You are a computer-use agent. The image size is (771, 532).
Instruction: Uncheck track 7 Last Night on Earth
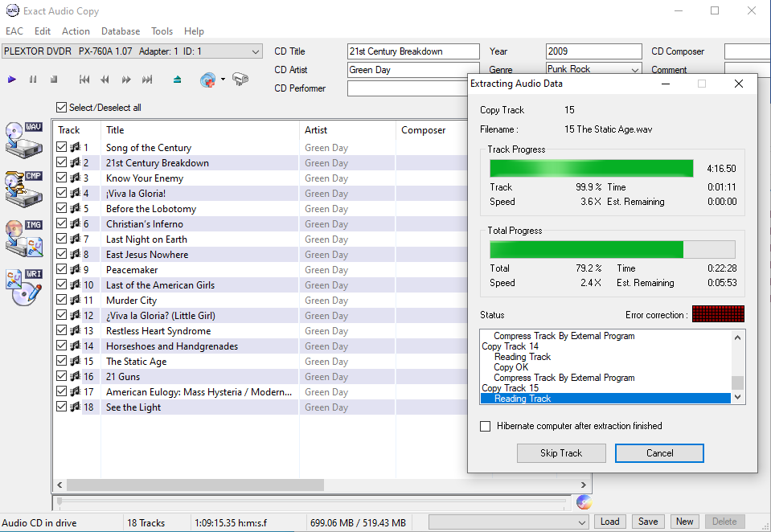tap(61, 239)
